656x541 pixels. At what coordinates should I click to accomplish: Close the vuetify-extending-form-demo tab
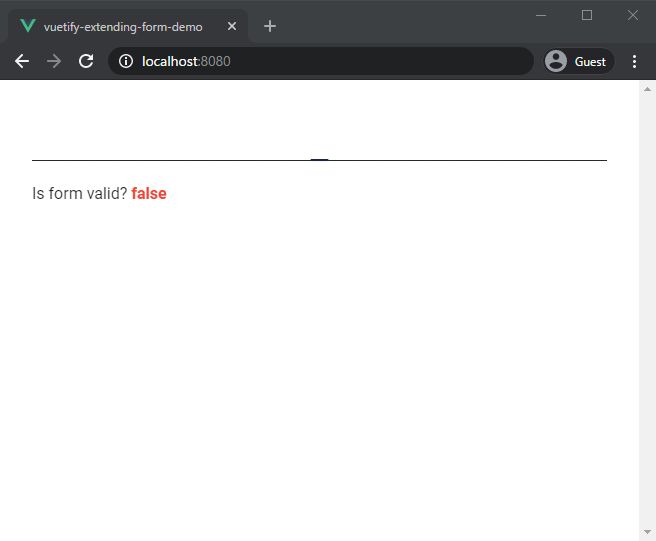[232, 26]
